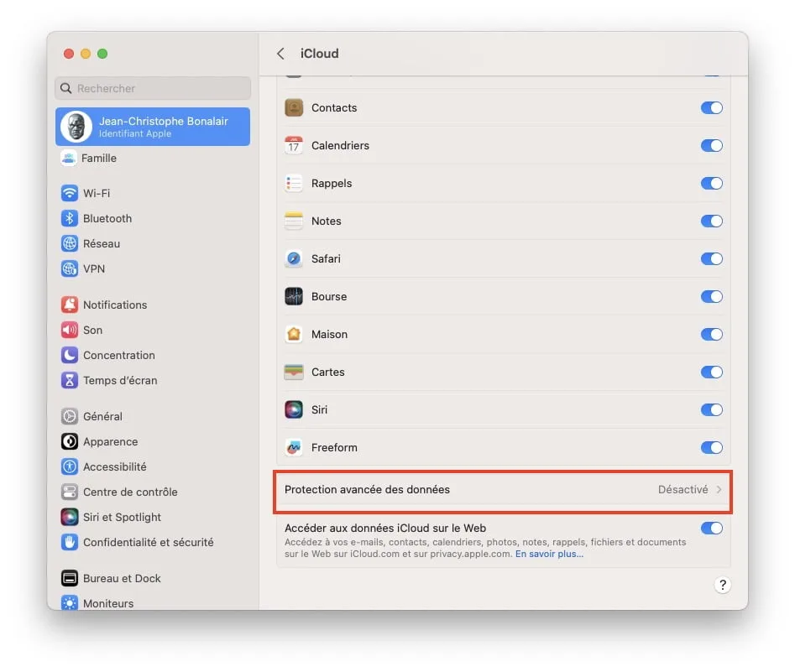The height and width of the screenshot is (672, 795).
Task: Open Protection avancée des données settings
Action: click(x=502, y=488)
